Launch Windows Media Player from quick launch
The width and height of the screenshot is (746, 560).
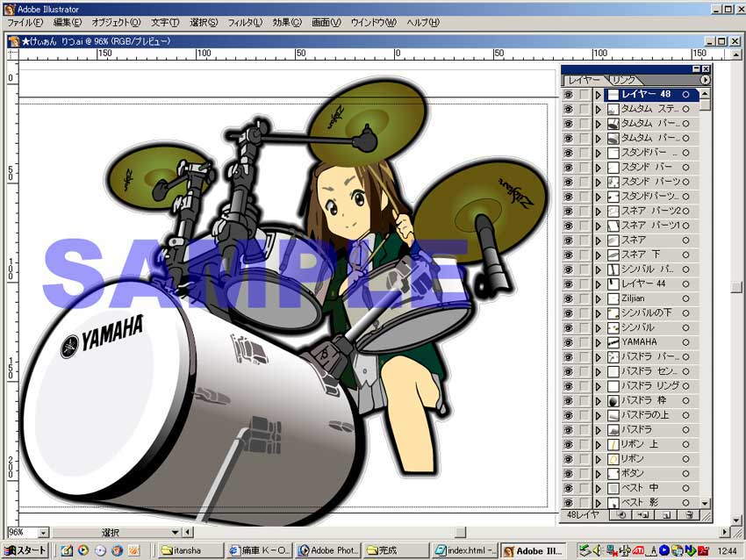click(x=83, y=550)
